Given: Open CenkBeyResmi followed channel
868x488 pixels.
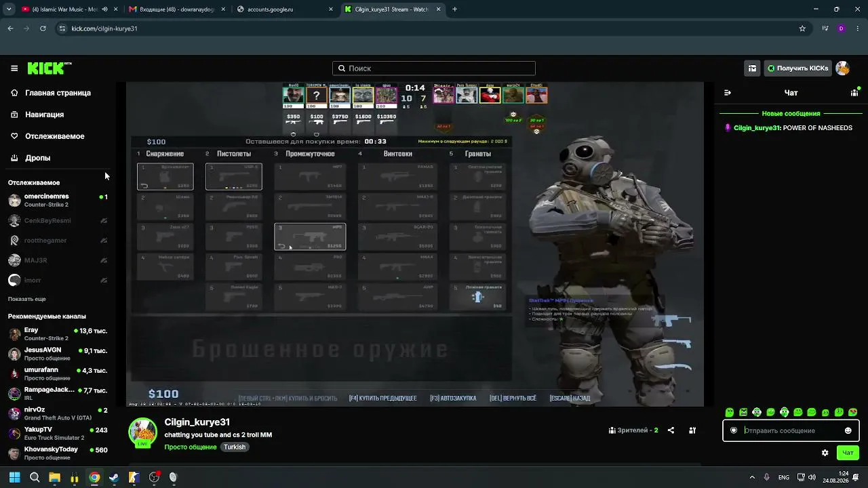Looking at the screenshot, I should click(x=58, y=220).
